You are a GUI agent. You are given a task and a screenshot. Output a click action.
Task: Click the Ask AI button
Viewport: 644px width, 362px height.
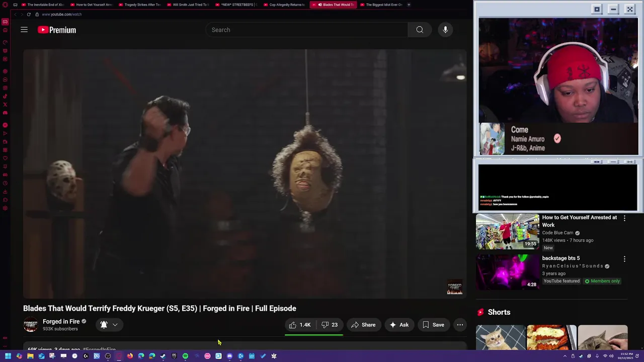click(399, 325)
